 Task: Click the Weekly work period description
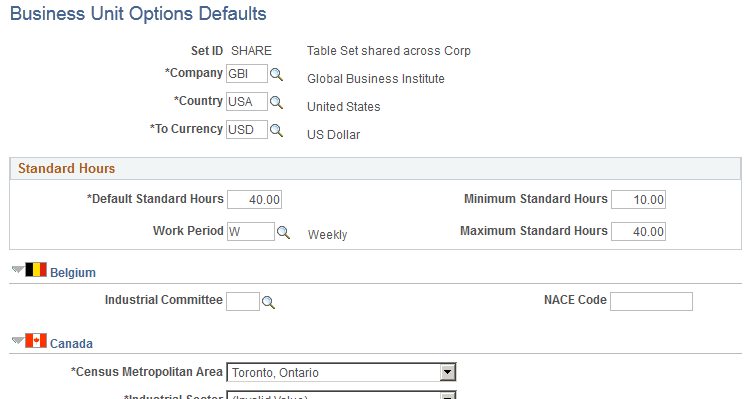(x=327, y=235)
